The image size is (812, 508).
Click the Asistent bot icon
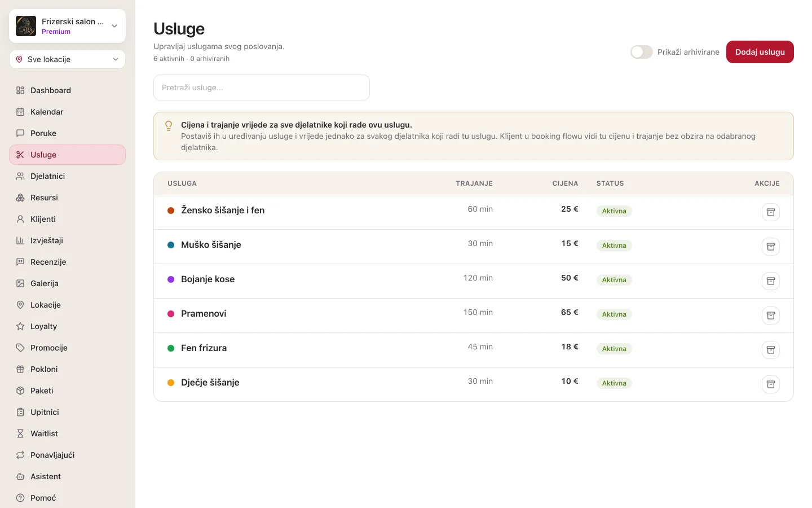point(20,476)
